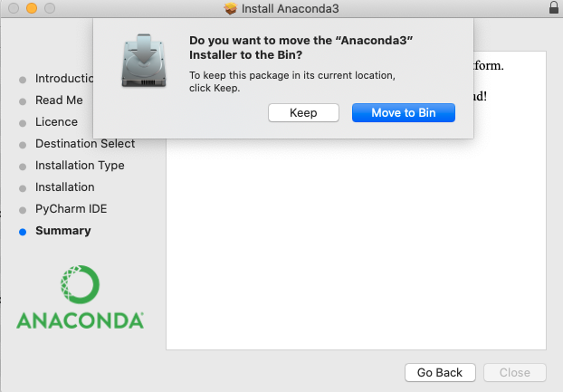Click the Move to Bin button
This screenshot has height=392, width=563.
pos(403,113)
